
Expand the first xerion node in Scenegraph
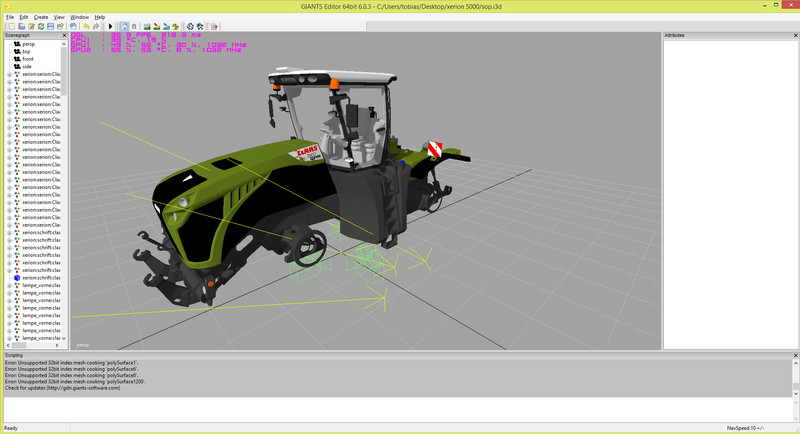[x=9, y=74]
